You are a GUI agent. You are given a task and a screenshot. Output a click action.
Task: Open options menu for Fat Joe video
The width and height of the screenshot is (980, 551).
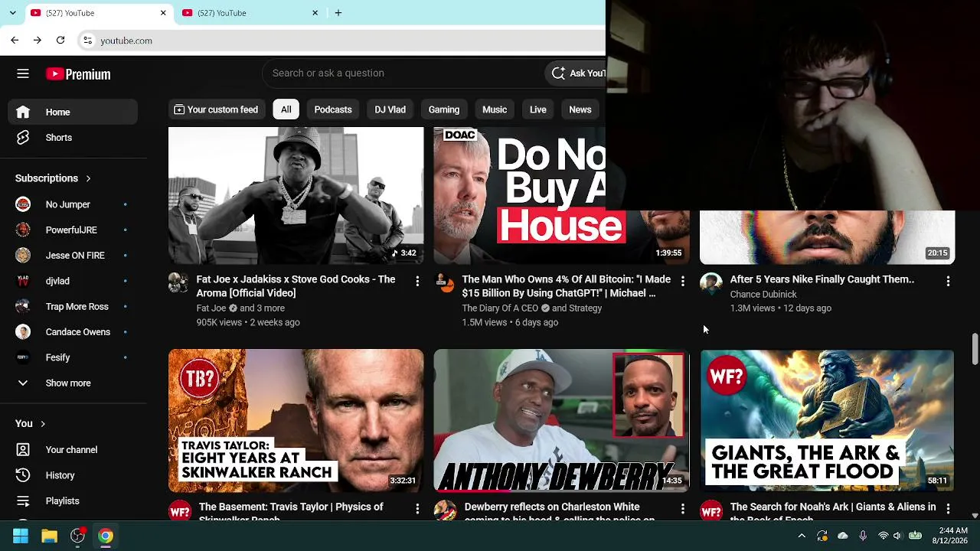click(x=417, y=282)
